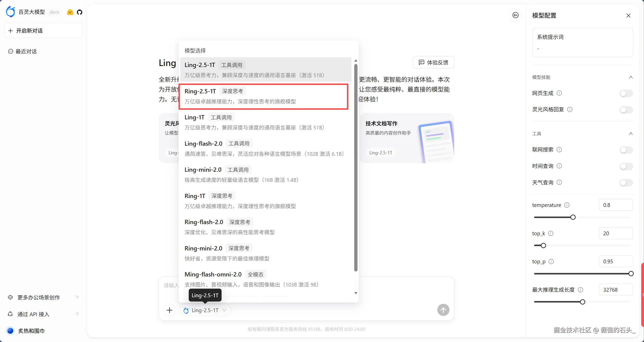
Task: Enable 天气查询 toggle
Action: [x=626, y=183]
